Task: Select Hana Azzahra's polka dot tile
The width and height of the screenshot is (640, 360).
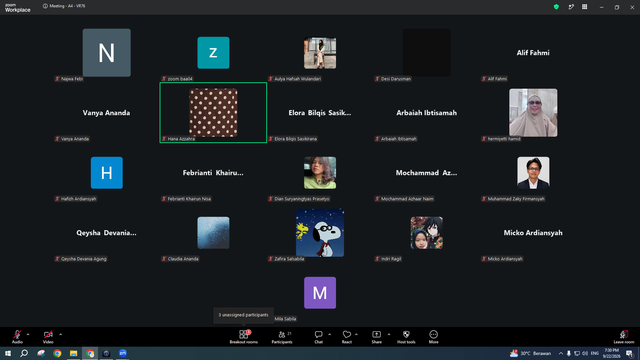Action: pyautogui.click(x=213, y=113)
